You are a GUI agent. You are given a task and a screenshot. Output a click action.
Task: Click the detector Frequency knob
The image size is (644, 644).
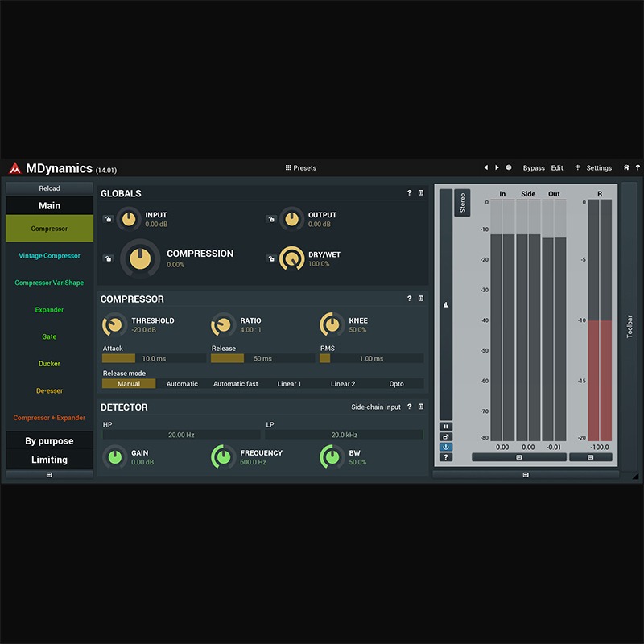[x=223, y=456]
